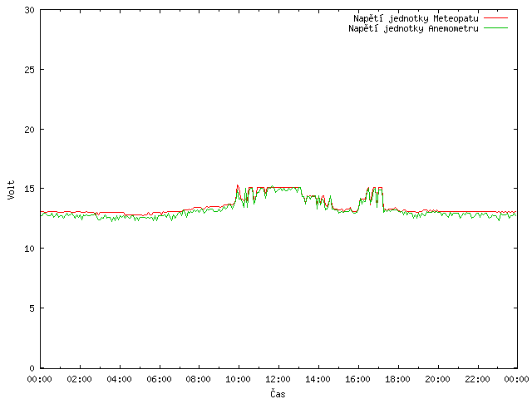
Task: Click the x-axis time label 22:00
Action: pos(477,379)
